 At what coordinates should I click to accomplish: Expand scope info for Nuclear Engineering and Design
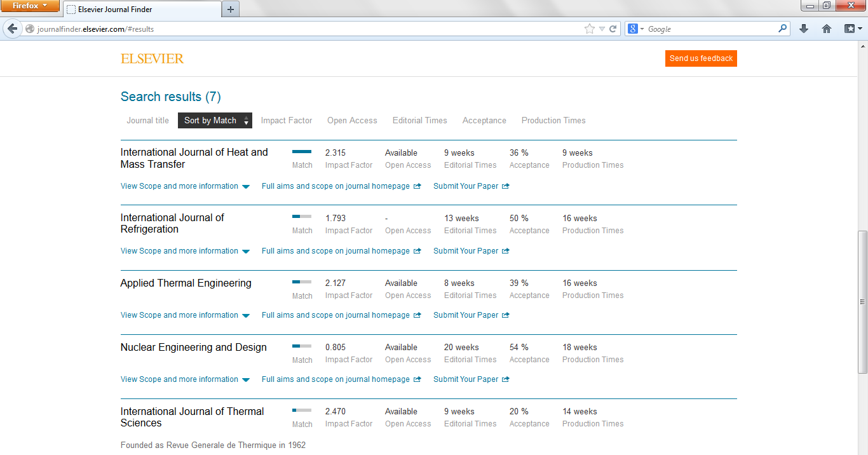(x=186, y=379)
